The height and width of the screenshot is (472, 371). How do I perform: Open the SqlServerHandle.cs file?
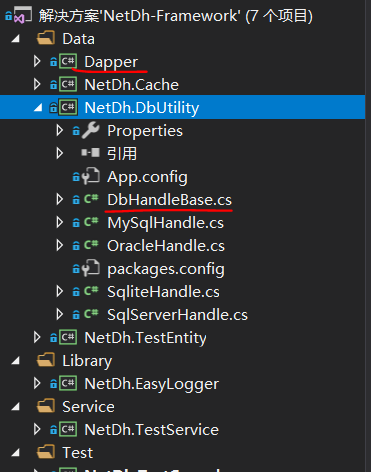177,315
